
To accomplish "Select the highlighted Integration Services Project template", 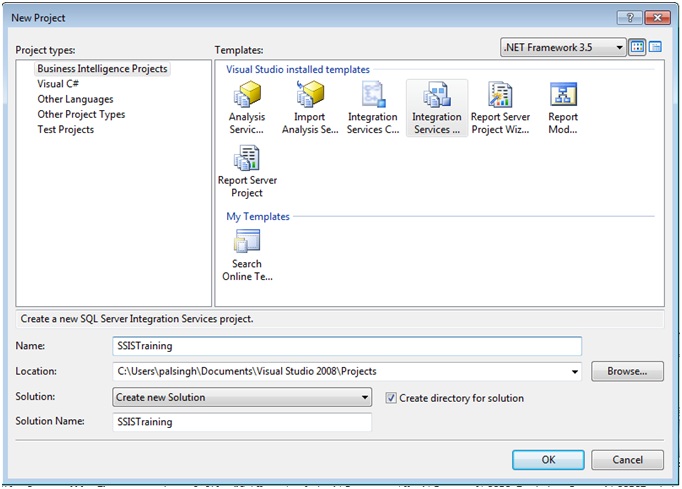I will [437, 98].
